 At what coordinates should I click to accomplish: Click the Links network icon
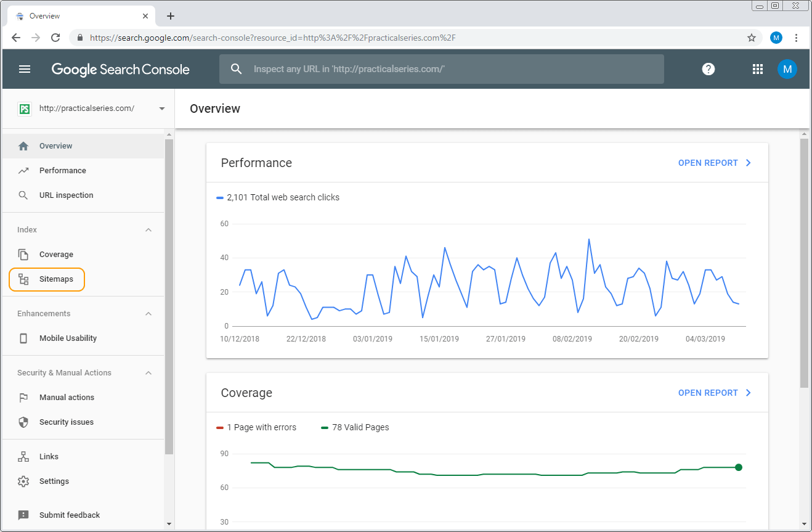23,457
